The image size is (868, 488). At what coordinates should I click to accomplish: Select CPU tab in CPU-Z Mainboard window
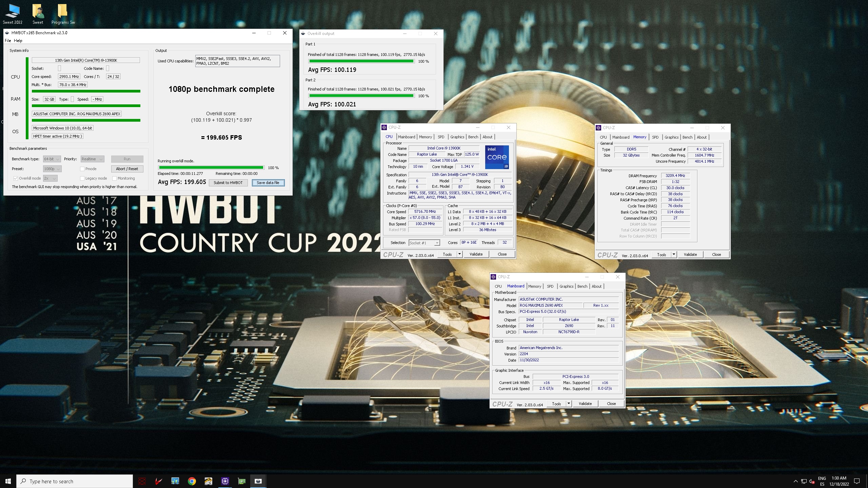click(x=498, y=286)
